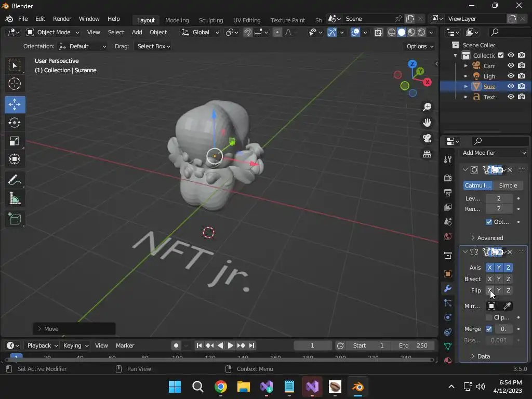Viewport: 532px width, 399px height.
Task: Open the Scene properties tab
Action: coord(448,222)
